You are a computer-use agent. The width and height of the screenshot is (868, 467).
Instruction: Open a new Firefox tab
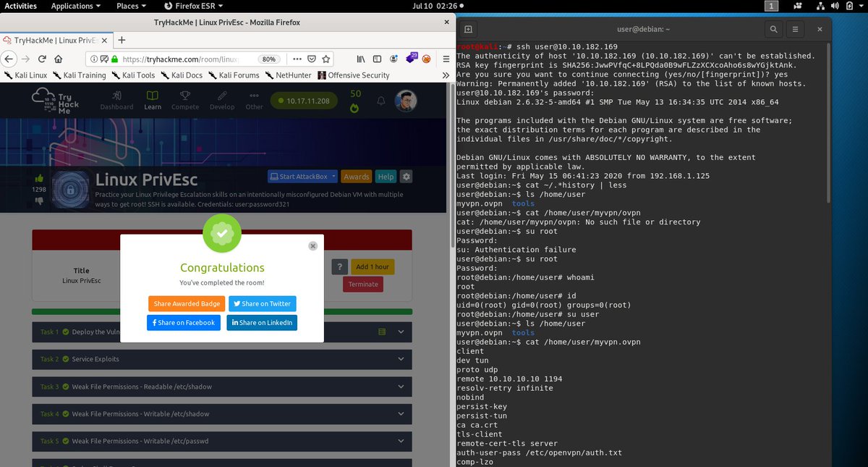pyautogui.click(x=122, y=41)
